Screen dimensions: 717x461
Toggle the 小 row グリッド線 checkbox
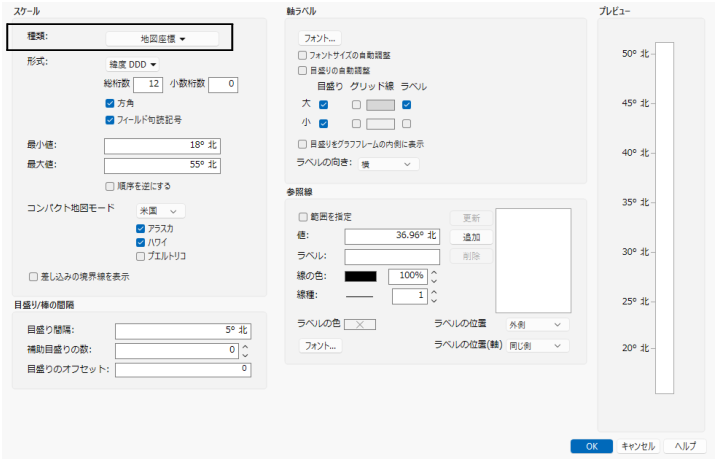pos(356,123)
